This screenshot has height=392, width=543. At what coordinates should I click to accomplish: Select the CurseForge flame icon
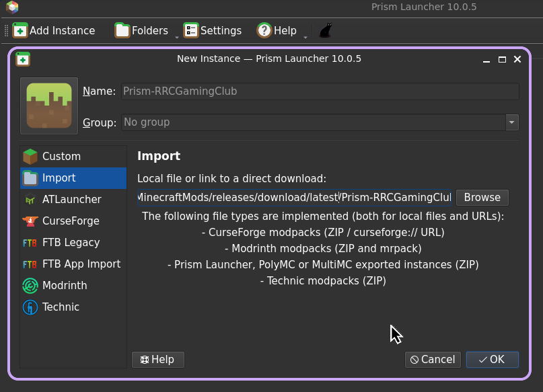click(30, 221)
